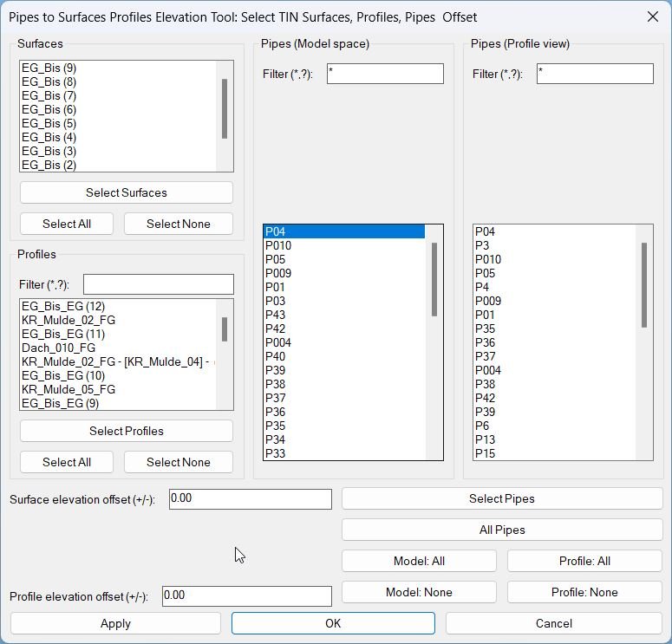The image size is (672, 644).
Task: Click the Select Surfaces button
Action: click(x=127, y=192)
